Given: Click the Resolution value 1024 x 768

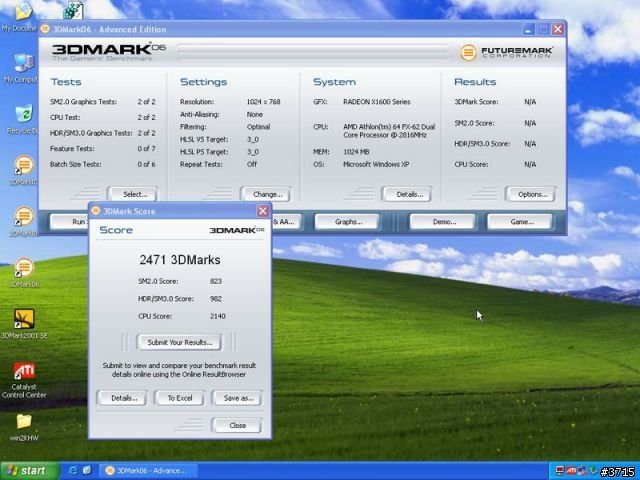Looking at the screenshot, I should tap(263, 102).
